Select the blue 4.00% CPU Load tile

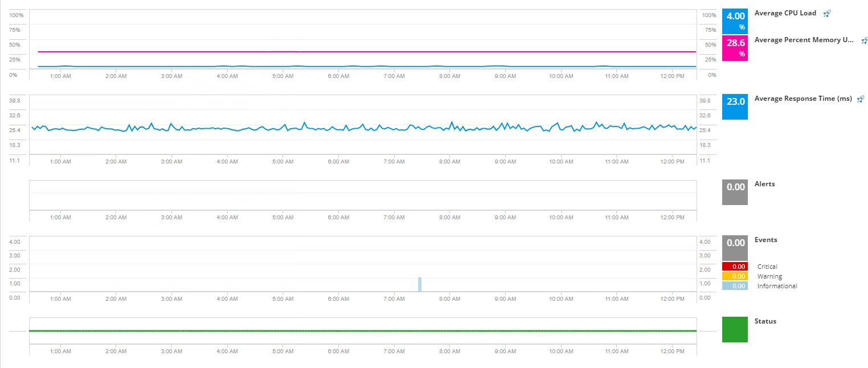click(735, 21)
